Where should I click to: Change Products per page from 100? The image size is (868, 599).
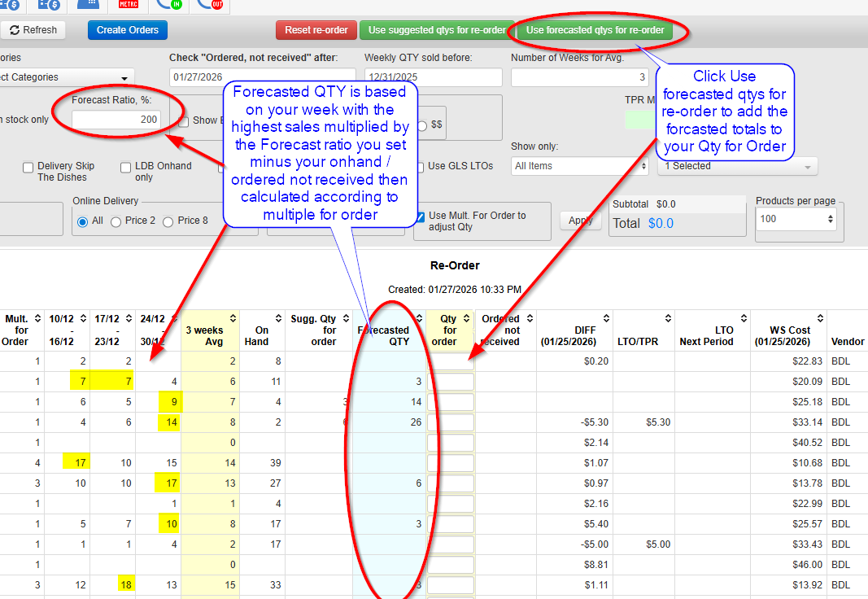pos(796,219)
